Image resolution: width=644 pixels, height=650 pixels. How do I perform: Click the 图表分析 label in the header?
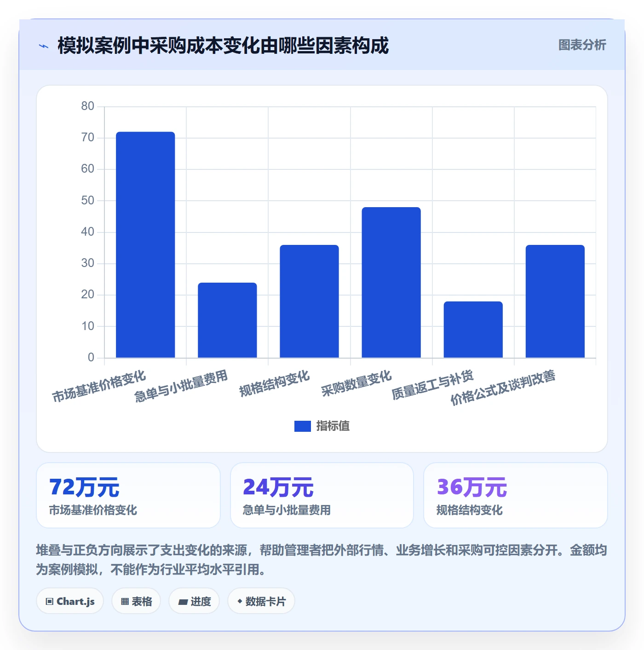pos(582,45)
